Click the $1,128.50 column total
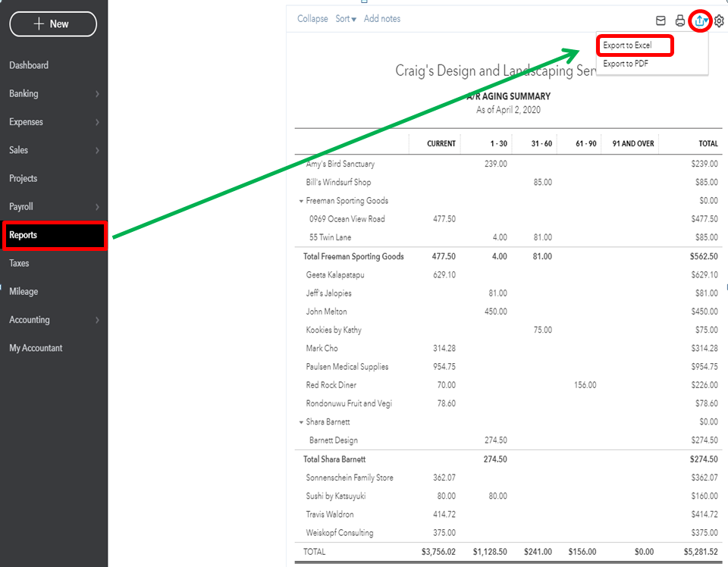 point(490,552)
